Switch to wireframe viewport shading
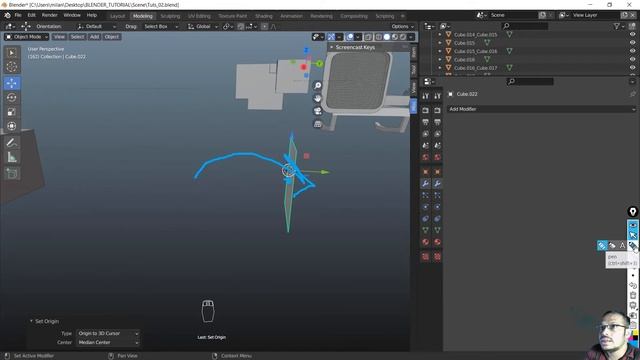640x360 pixels. [x=378, y=37]
